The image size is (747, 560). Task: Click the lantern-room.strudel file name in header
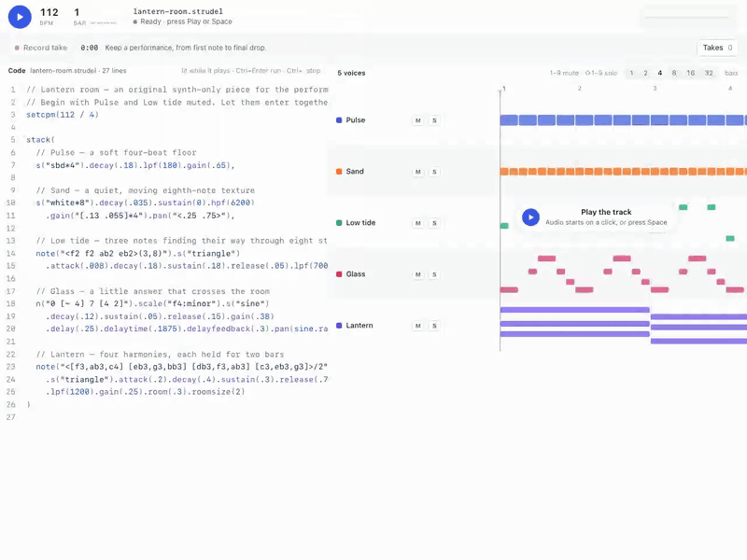click(177, 11)
